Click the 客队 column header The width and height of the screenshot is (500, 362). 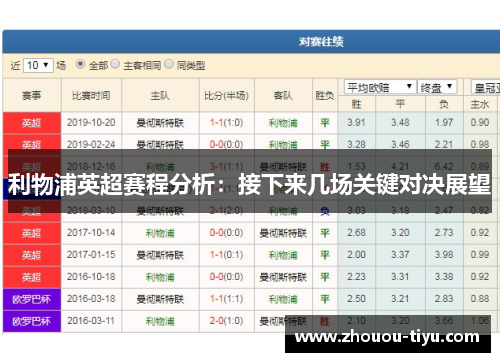[x=283, y=96]
